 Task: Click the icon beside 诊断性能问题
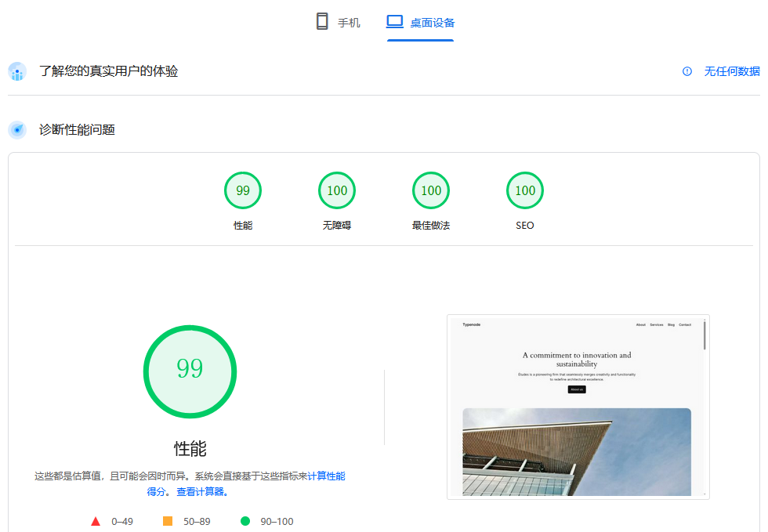[x=17, y=130]
